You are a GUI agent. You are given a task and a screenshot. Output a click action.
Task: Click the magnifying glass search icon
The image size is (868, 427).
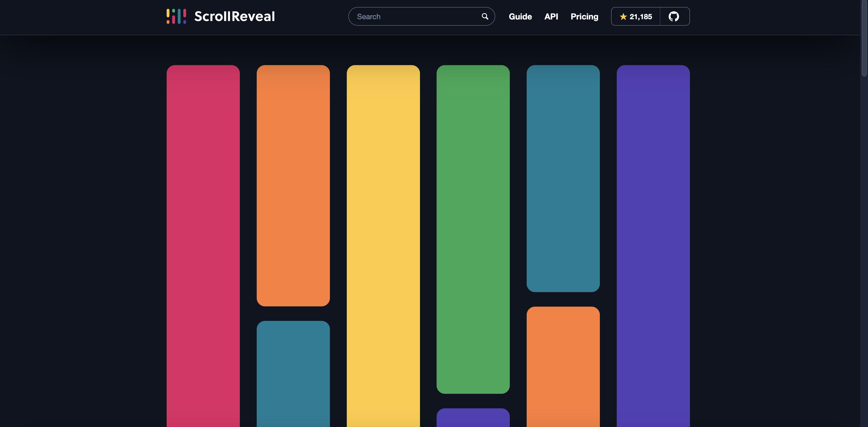coord(485,16)
